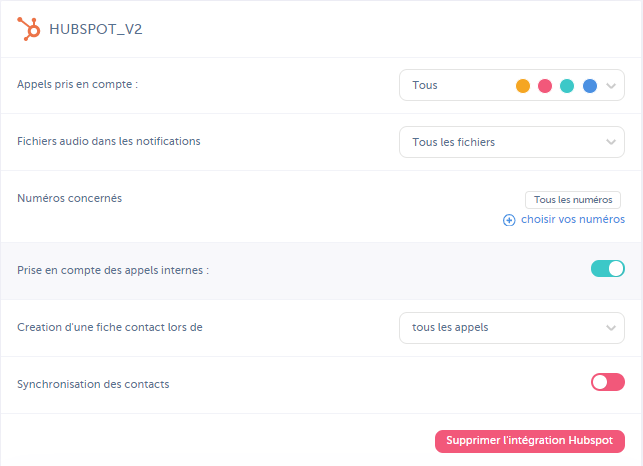Click the teal color dot in Appels dropdown
This screenshot has width=643, height=466.
[x=567, y=86]
